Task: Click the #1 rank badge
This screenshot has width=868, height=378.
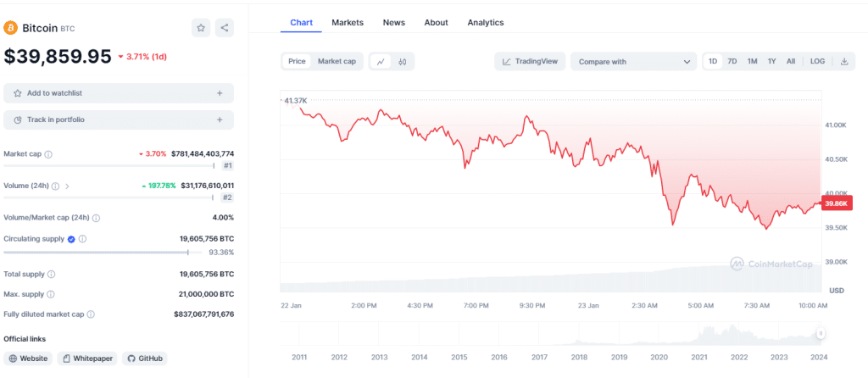Action: pyautogui.click(x=227, y=165)
